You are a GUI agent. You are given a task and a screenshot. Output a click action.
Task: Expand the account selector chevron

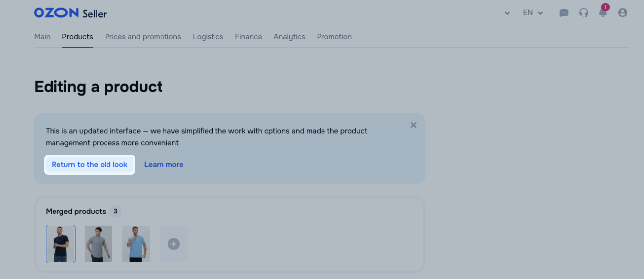(507, 13)
